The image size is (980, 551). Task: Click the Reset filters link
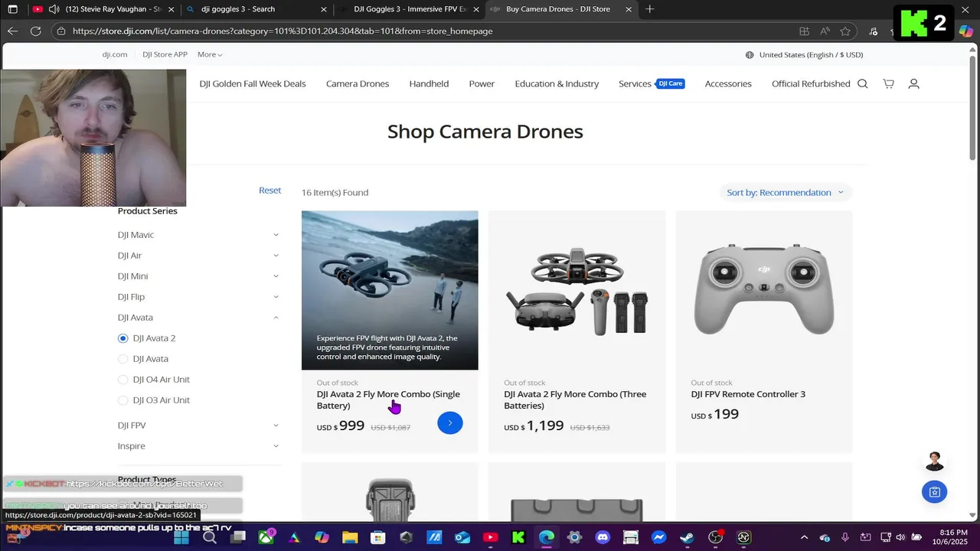(x=269, y=190)
